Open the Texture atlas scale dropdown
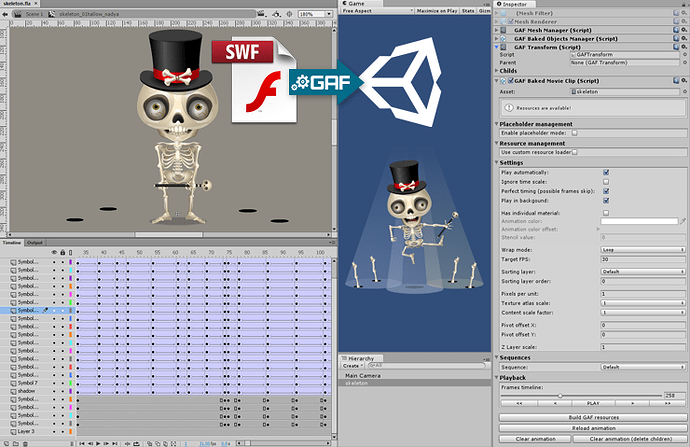690x447 pixels. (643, 303)
